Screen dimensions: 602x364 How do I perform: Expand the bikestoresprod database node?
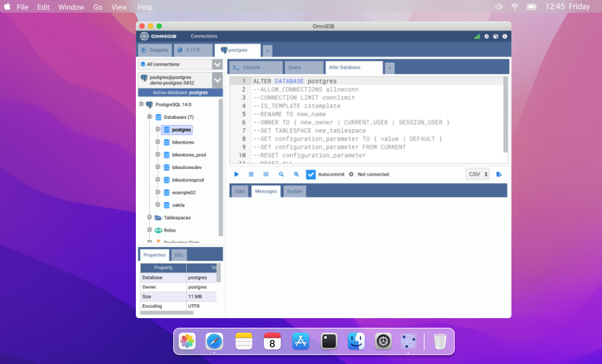click(x=158, y=180)
